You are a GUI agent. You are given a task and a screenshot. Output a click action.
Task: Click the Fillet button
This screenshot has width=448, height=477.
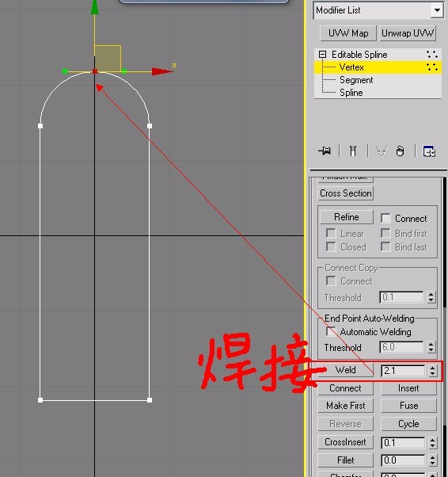346,460
